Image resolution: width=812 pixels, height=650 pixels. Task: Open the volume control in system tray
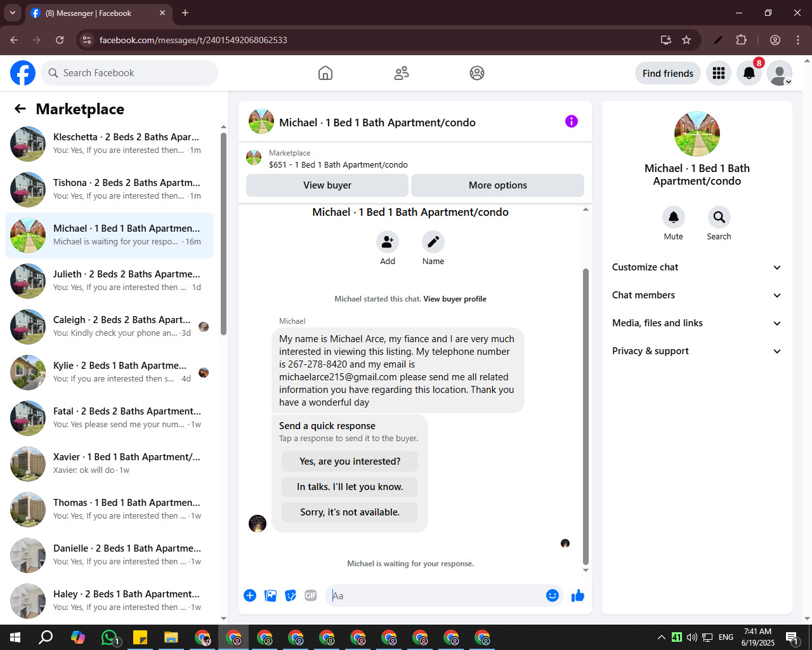click(692, 637)
